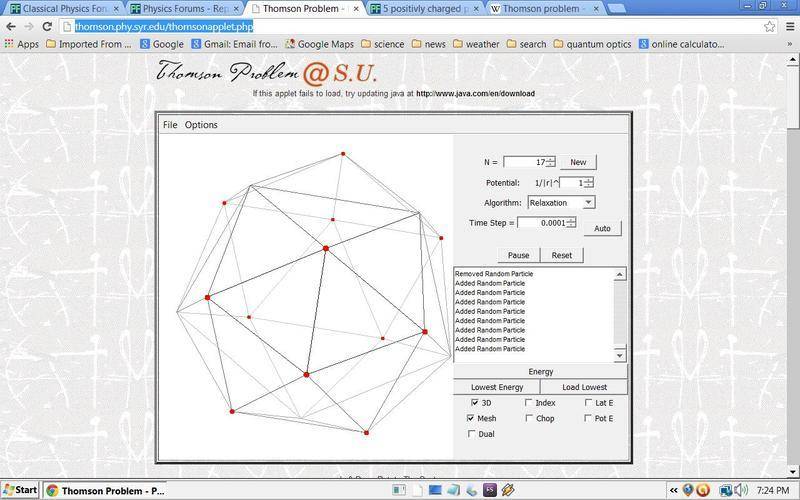Reload the page with the refresh icon
Screen dimensions: 800x500
47,27
